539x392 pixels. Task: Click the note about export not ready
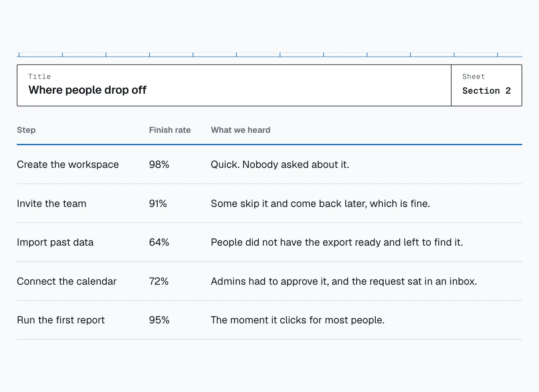[337, 242]
